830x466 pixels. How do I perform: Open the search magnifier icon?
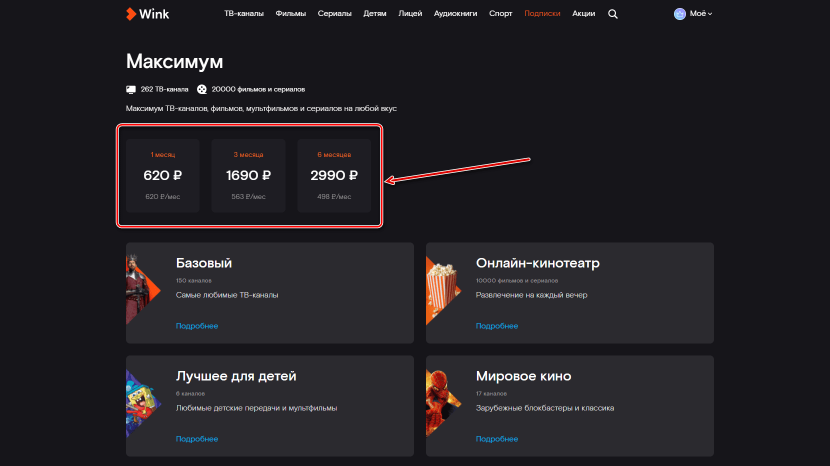[x=613, y=15]
